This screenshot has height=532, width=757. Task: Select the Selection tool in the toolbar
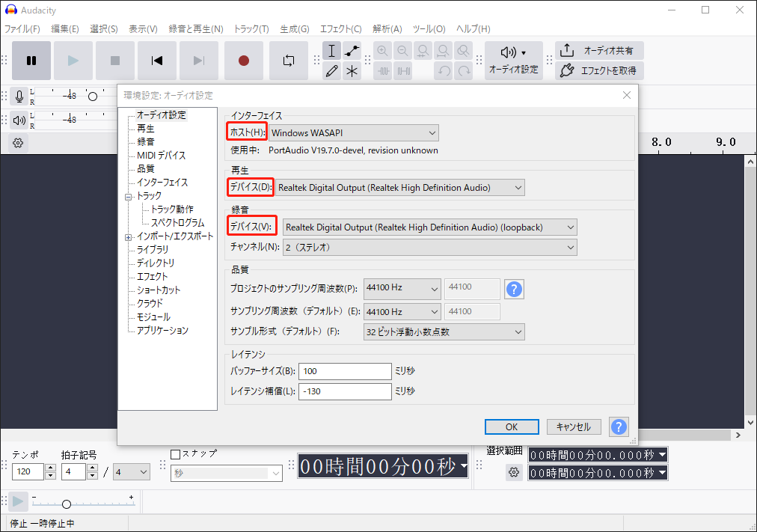331,50
